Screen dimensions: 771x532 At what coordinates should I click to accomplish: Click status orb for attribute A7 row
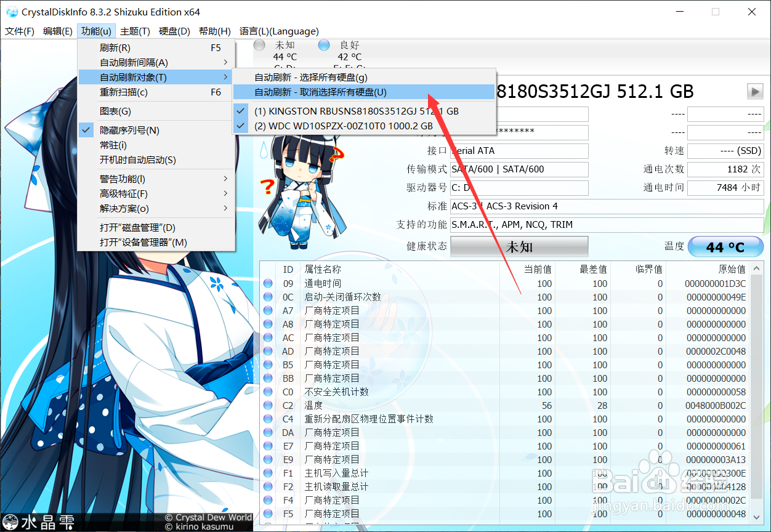coord(268,311)
